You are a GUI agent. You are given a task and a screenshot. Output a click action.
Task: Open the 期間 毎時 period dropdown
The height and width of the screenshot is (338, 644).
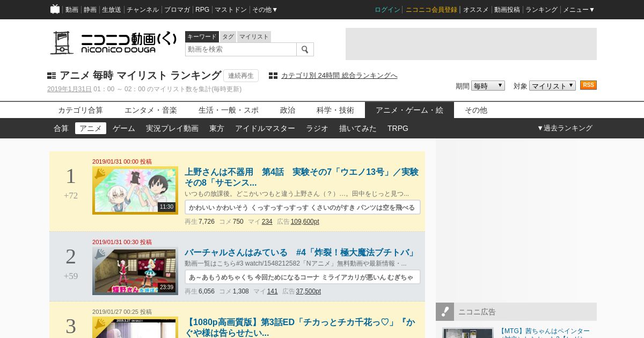point(488,86)
